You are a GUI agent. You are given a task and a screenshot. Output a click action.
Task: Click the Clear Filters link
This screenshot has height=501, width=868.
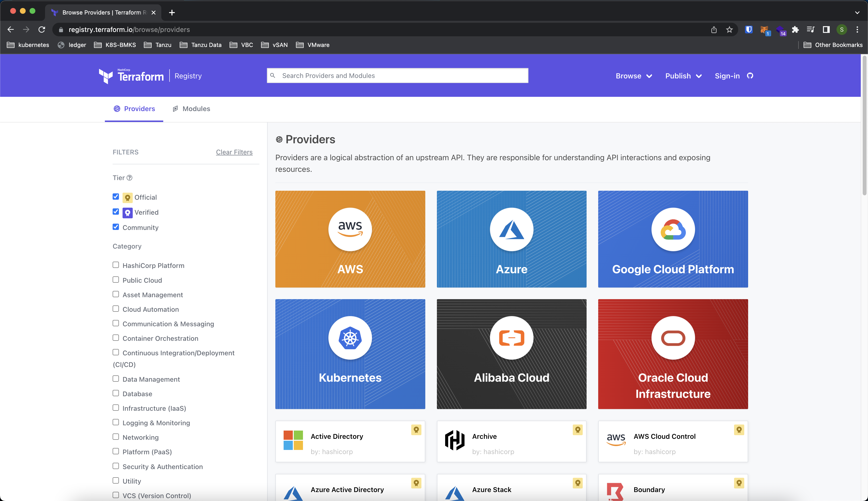[234, 152]
